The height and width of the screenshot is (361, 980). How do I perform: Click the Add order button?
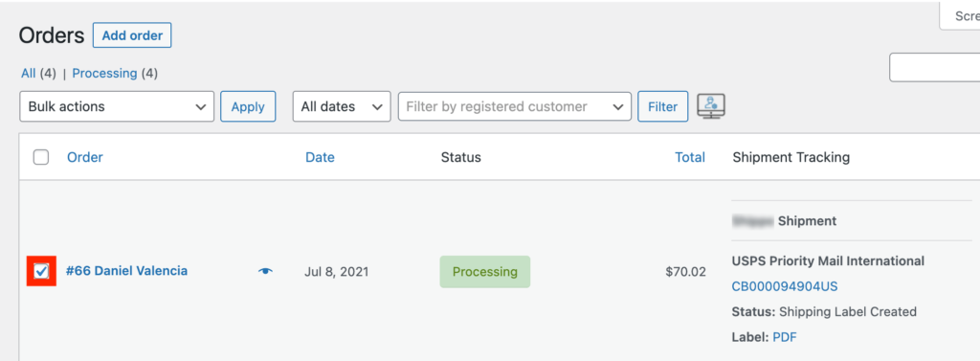pyautogui.click(x=132, y=35)
